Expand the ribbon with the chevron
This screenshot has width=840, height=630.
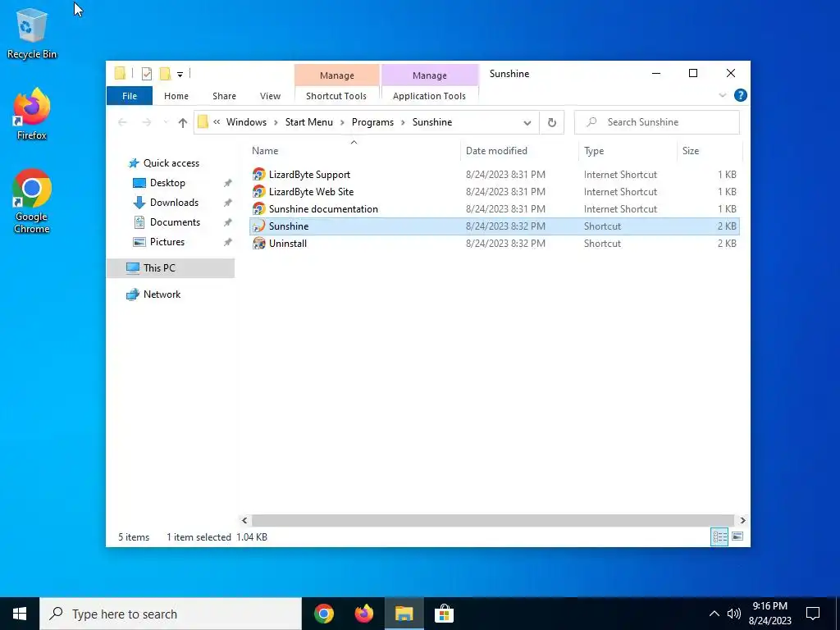pos(722,95)
